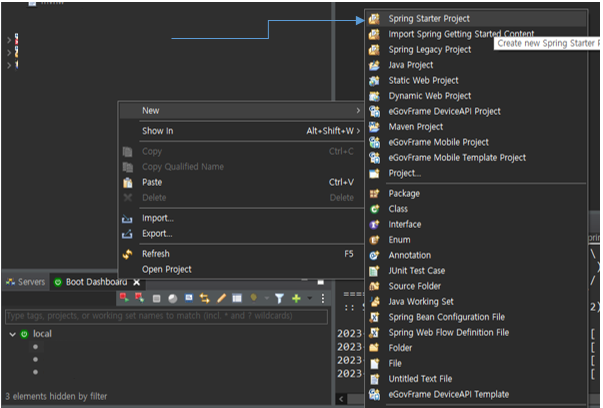Open properties view from Boot Dashboard toolbar
The image size is (603, 408).
pos(237,298)
